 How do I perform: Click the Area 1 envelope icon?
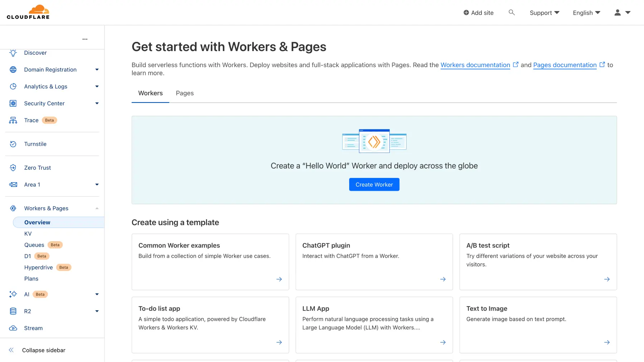[13, 184]
